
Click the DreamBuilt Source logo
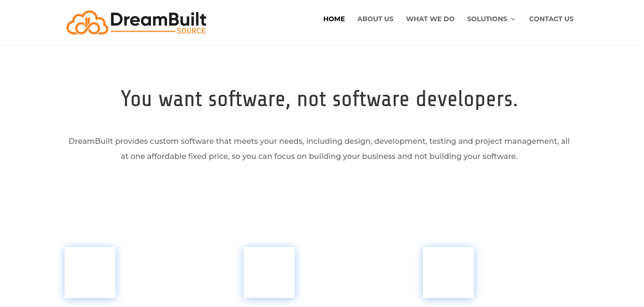tap(136, 23)
